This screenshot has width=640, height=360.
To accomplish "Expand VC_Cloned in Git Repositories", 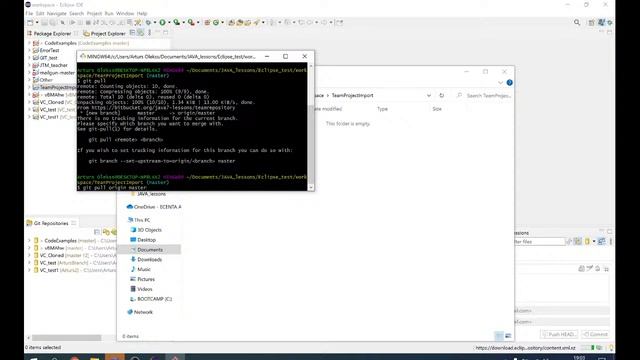I will click(29, 255).
